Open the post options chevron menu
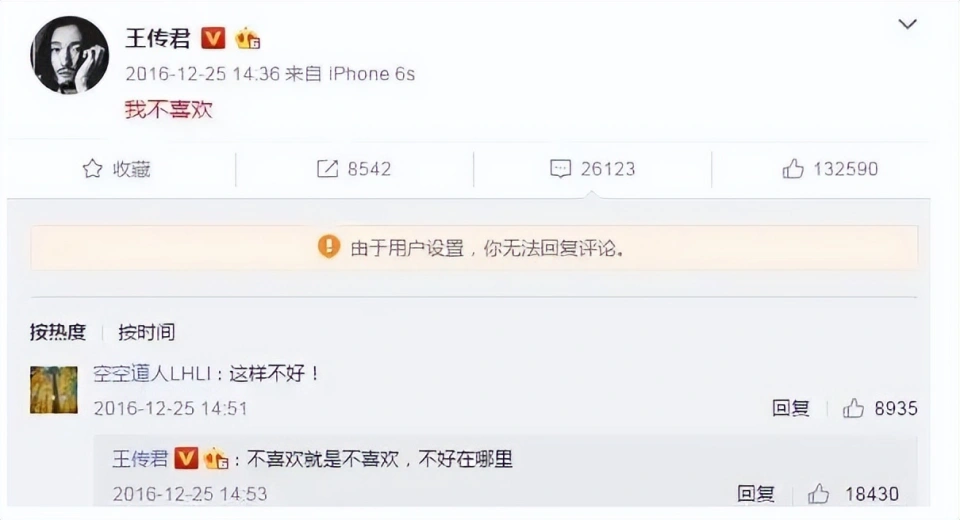960x520 pixels. pyautogui.click(x=907, y=24)
